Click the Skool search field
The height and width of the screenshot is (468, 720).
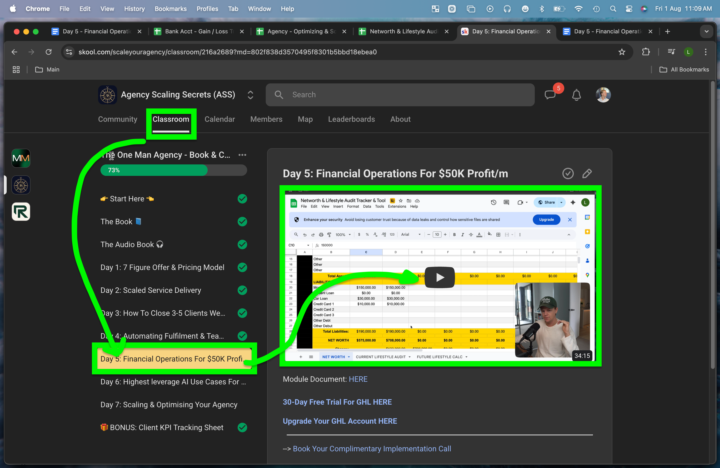(400, 95)
